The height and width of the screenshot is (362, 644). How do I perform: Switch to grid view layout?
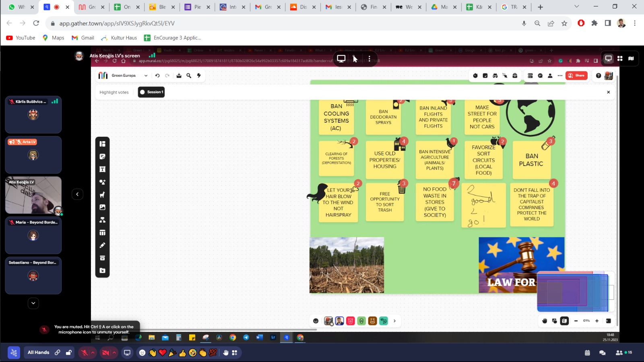click(x=620, y=58)
